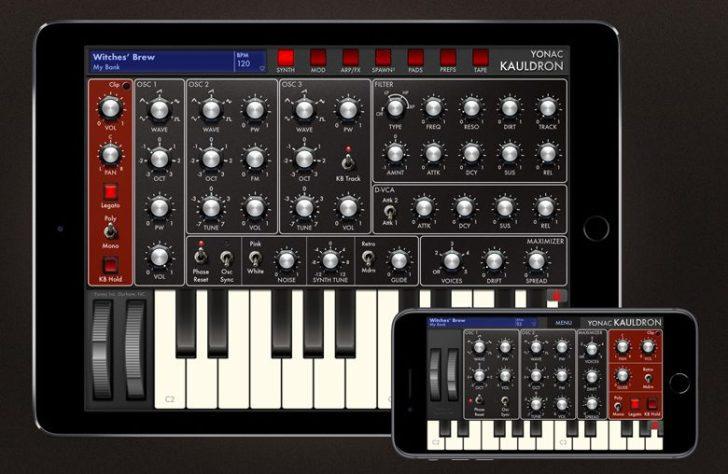This screenshot has height=474, width=728.
Task: Click the OSC 3 PW knob
Action: pos(348,110)
